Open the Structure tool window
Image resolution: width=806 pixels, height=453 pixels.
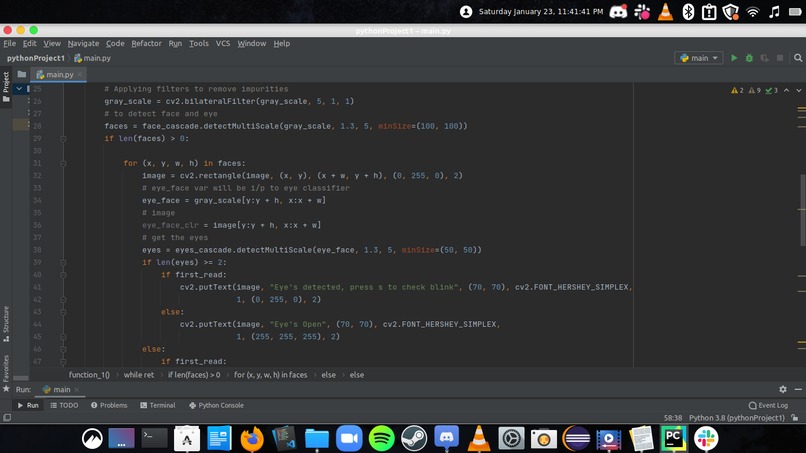[6, 324]
